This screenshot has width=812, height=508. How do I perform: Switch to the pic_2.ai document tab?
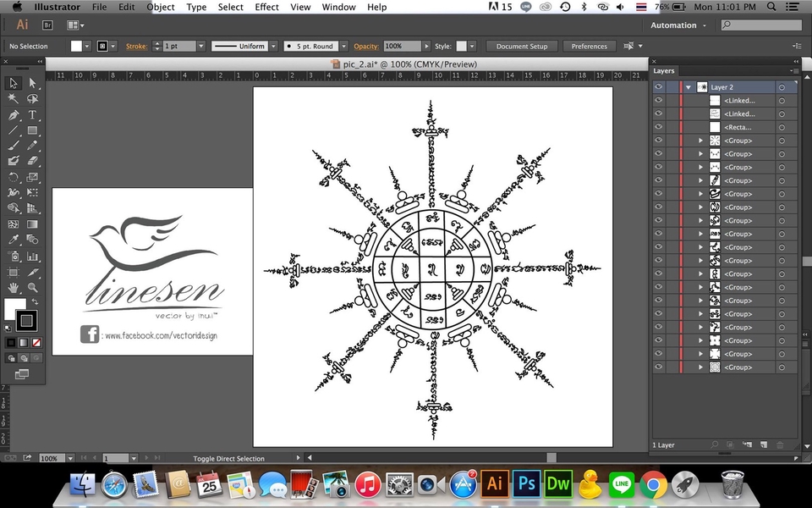[x=404, y=64]
